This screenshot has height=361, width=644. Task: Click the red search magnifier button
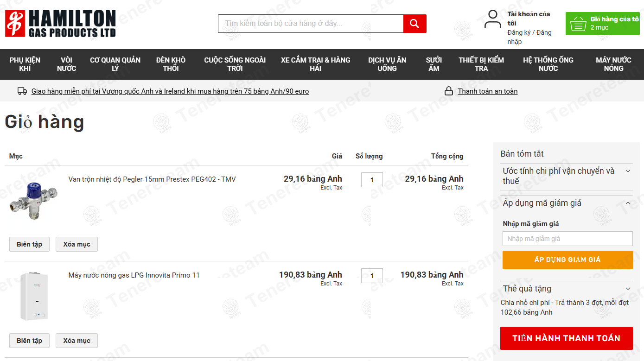pyautogui.click(x=414, y=24)
